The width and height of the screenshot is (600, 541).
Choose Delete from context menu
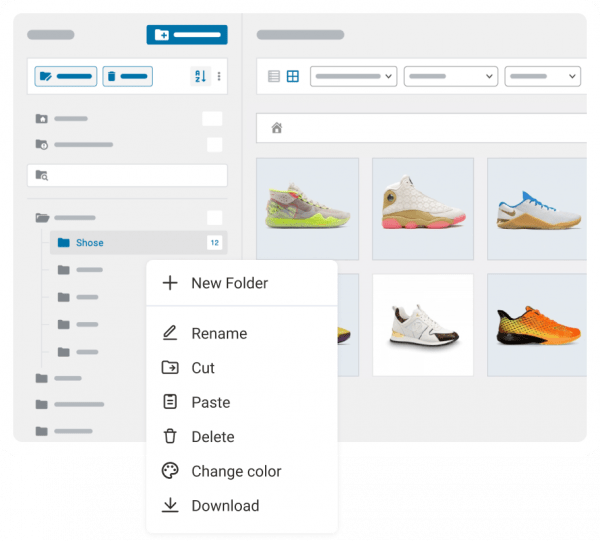click(x=242, y=437)
